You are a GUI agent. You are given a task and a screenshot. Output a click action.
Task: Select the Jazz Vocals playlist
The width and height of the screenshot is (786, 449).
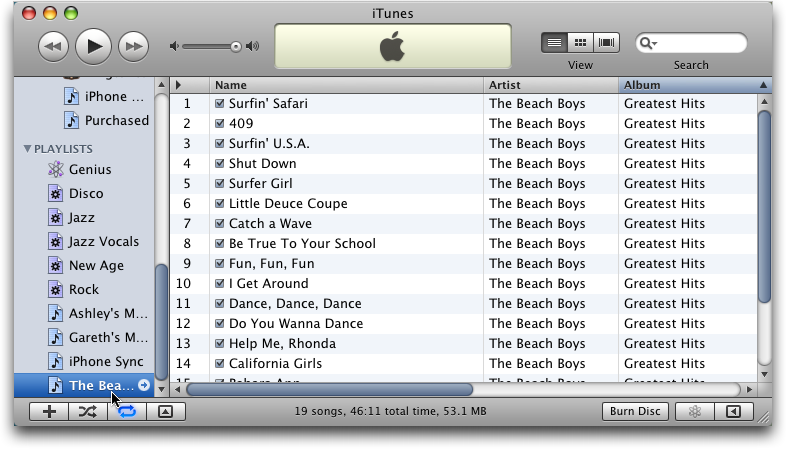(103, 241)
